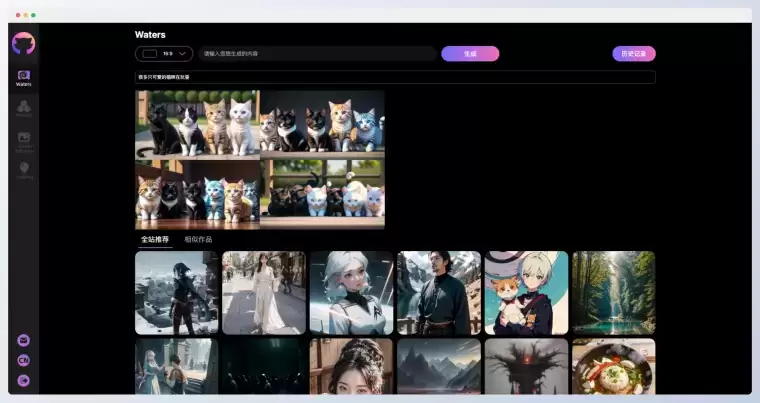Open the silver-haired anime girl thumbnail

coord(351,293)
